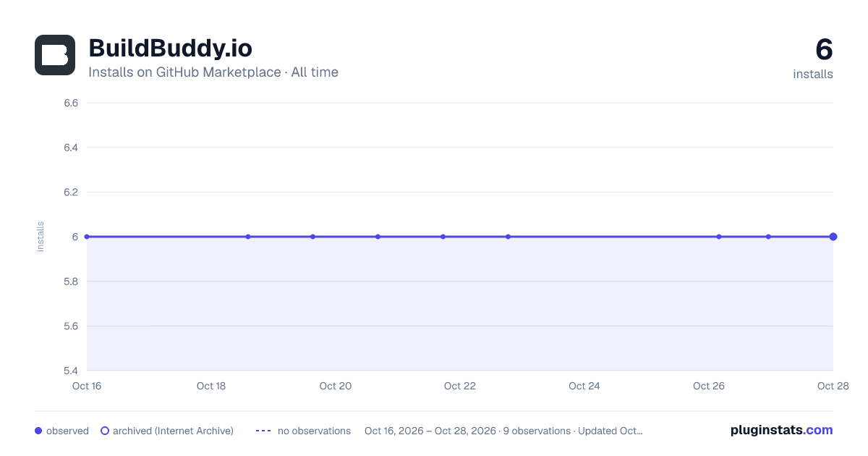Click the 'installs' label under the count

tap(813, 74)
